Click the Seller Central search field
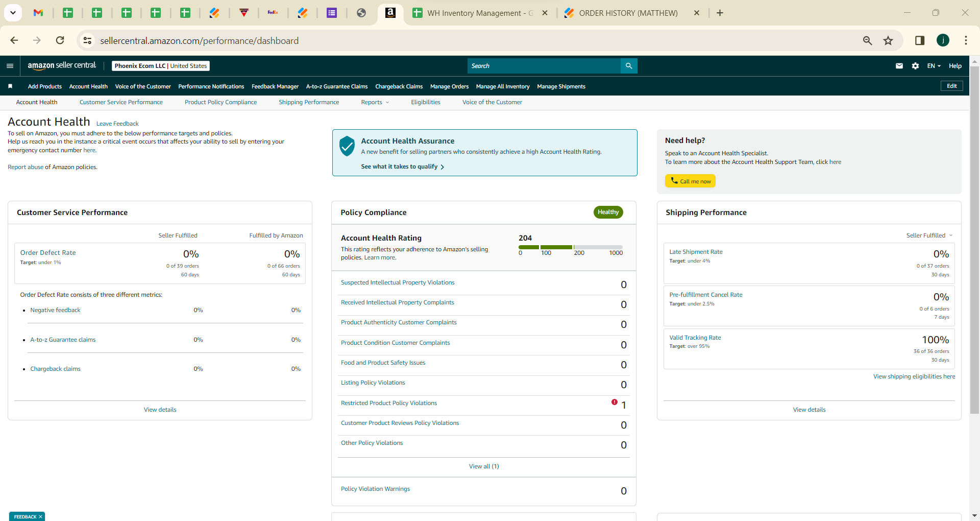 544,66
